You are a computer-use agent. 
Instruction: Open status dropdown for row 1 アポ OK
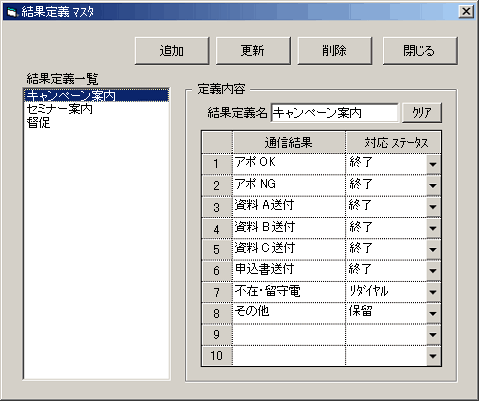coord(433,164)
